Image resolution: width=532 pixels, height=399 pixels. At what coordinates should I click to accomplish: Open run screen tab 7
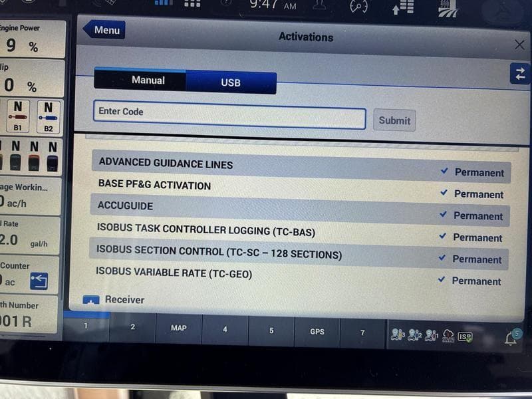click(362, 333)
